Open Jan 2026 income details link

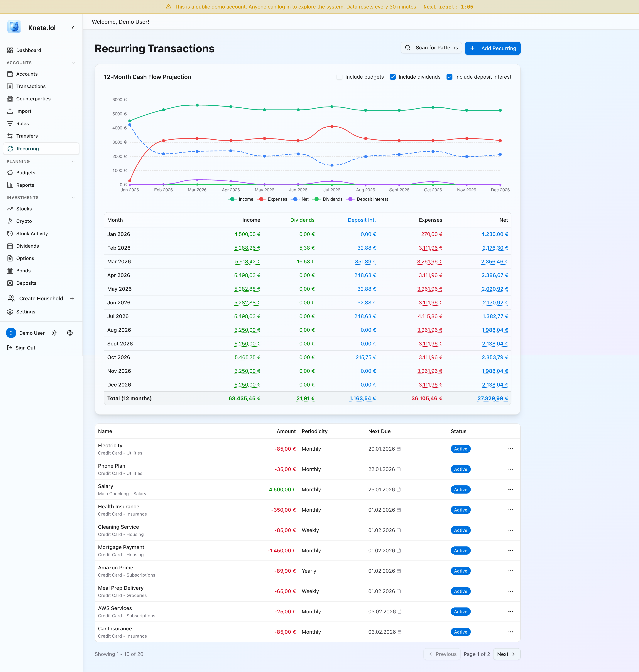click(247, 234)
